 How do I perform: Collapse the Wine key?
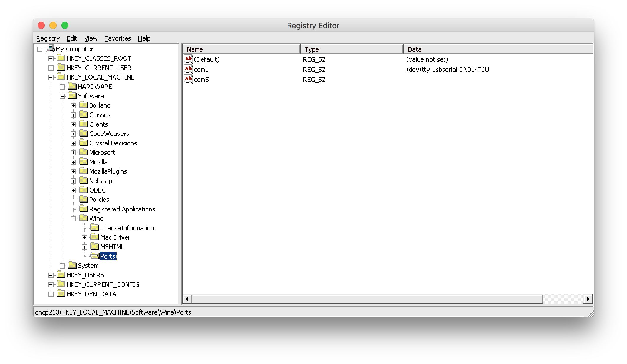coord(73,219)
